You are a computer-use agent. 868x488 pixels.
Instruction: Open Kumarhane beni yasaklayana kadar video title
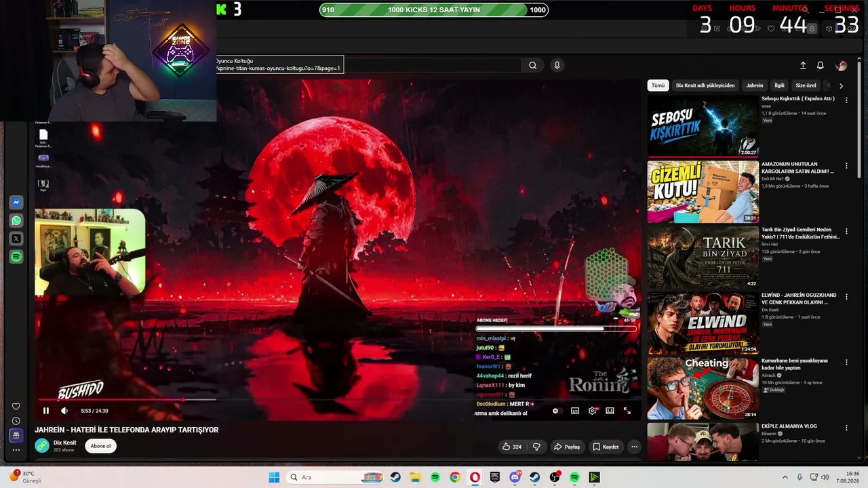[x=795, y=364]
